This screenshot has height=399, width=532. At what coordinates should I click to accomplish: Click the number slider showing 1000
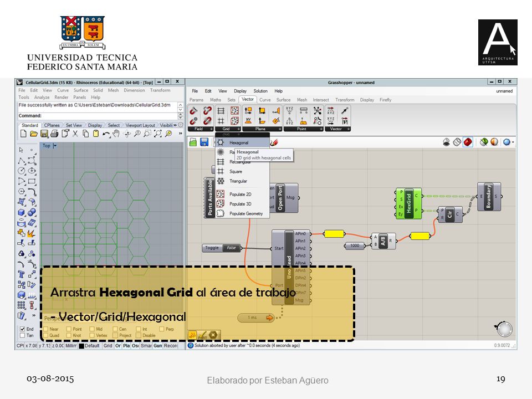pyautogui.click(x=355, y=245)
